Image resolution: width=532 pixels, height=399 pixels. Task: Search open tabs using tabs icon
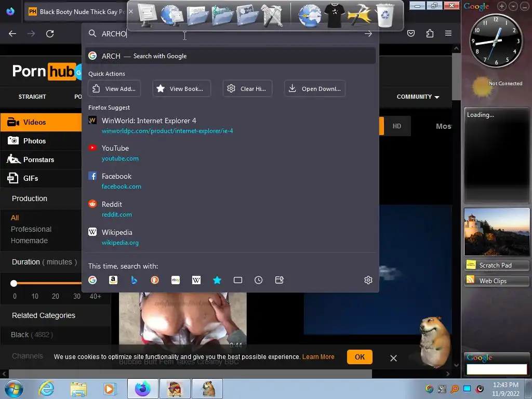(238, 280)
